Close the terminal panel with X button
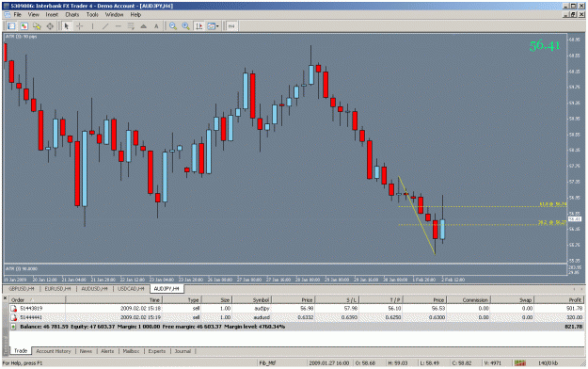The image size is (588, 369). (6, 298)
